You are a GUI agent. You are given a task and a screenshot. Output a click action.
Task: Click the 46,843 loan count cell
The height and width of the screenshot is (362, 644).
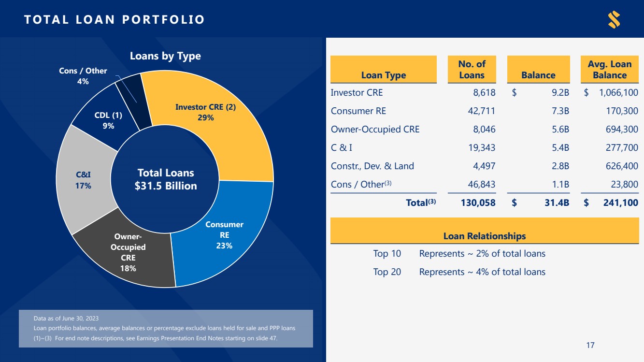click(481, 184)
